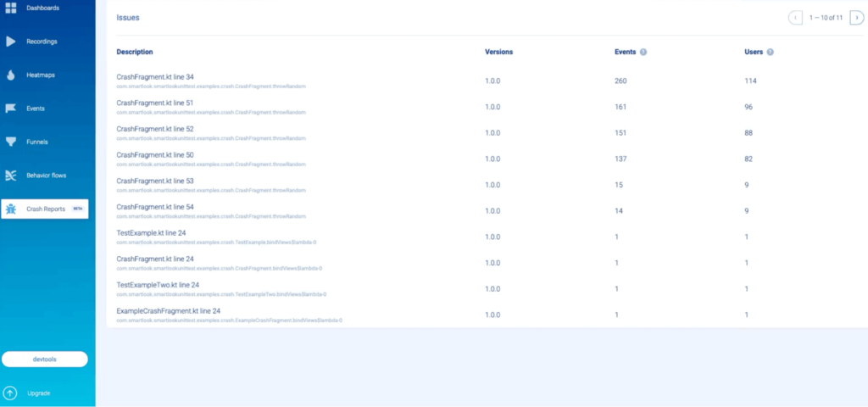Image resolution: width=868 pixels, height=407 pixels.
Task: Open ExampleCrashFragment.kt line 24 issue
Action: [x=168, y=311]
